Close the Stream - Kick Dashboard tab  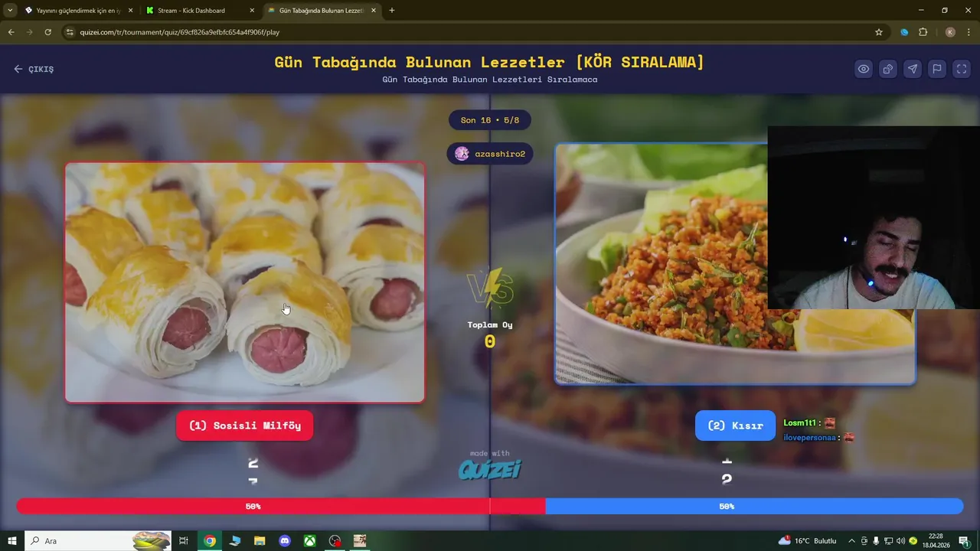(252, 11)
